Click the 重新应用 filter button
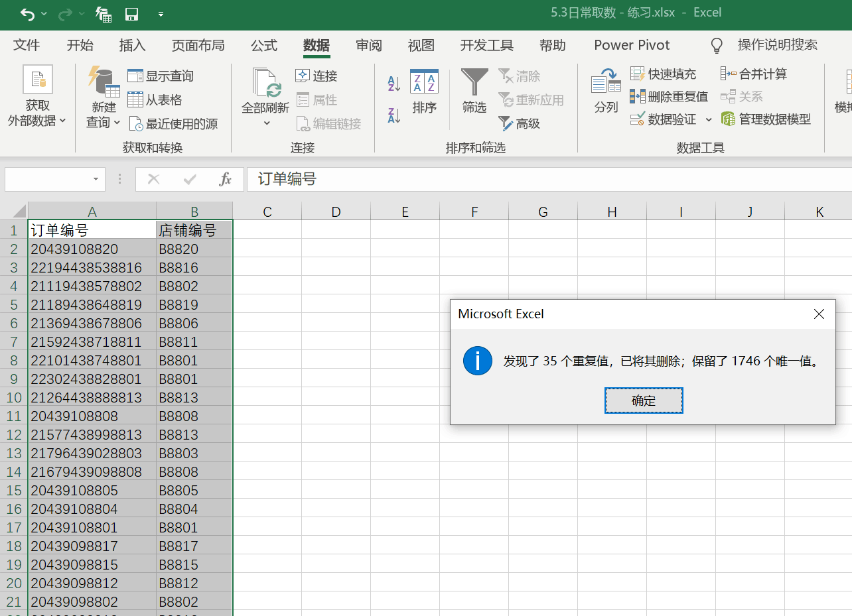 pos(531,100)
